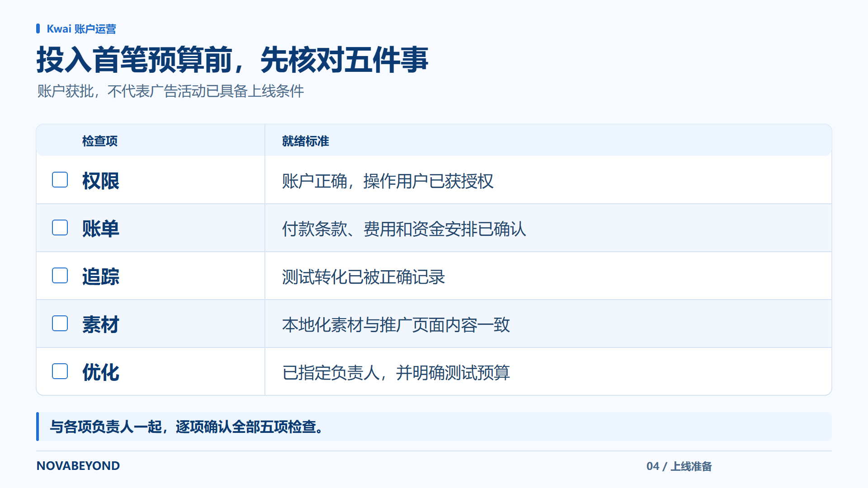Select text 测试转化已被正确记录
The height and width of the screenshot is (488, 868).
tap(363, 277)
